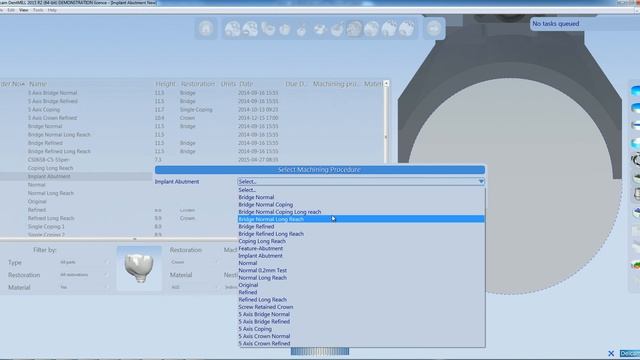The image size is (640, 360).
Task: Select '5 Axis Crown Refined' table row
Action: point(192,118)
